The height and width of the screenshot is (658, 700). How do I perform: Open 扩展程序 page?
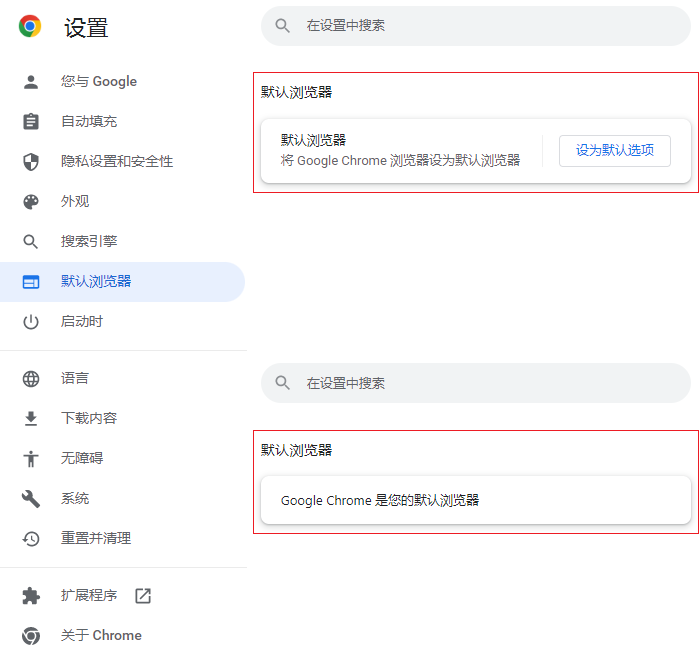coord(122,596)
